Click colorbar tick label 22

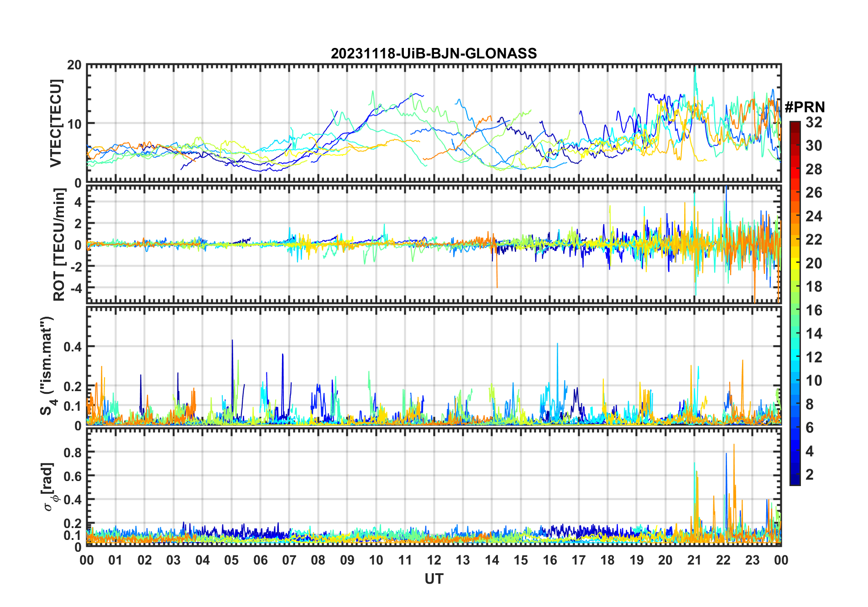(x=814, y=240)
